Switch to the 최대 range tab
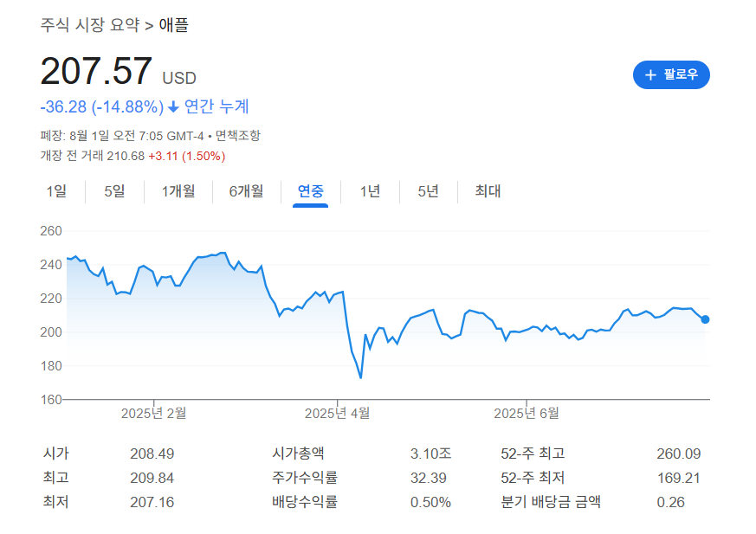 pyautogui.click(x=488, y=191)
